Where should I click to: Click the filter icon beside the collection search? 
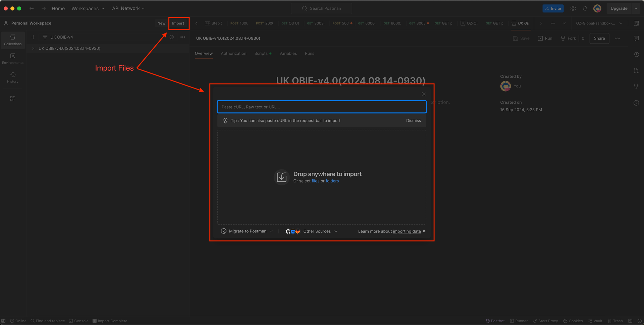45,37
